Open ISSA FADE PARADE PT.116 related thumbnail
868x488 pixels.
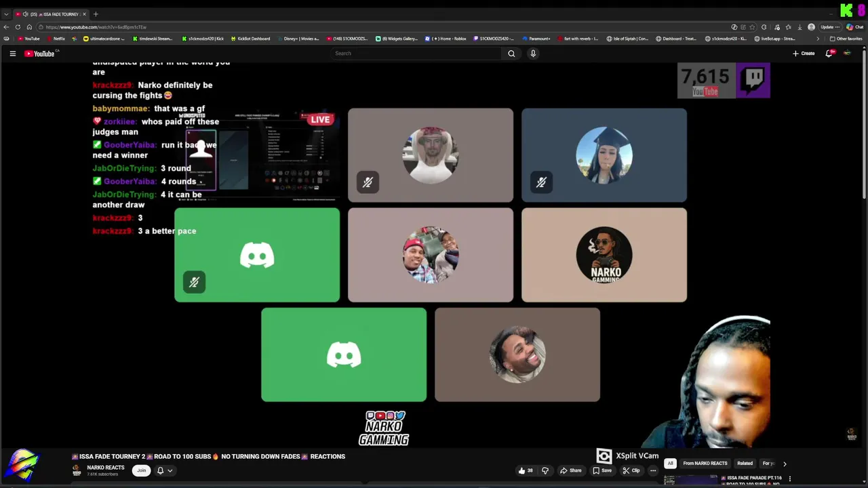690,480
